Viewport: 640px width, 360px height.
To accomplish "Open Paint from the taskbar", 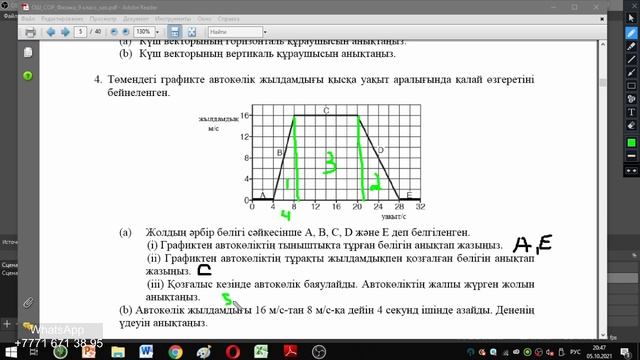I will click(x=204, y=352).
